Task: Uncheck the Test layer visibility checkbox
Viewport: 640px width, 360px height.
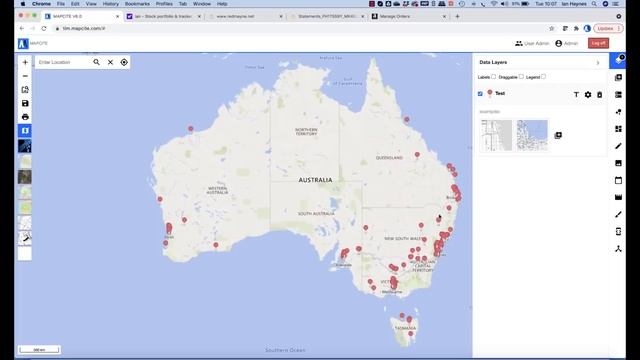Action: 480,93
